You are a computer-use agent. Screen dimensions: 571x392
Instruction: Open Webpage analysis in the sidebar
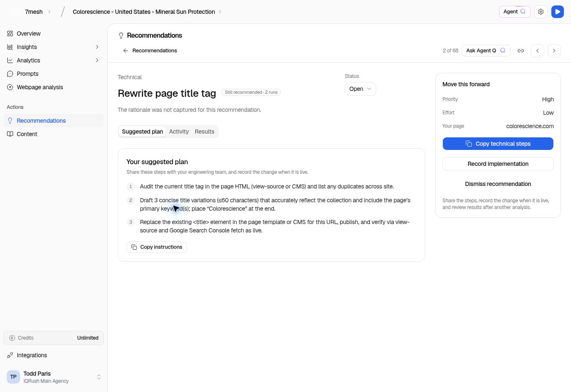(x=54, y=87)
